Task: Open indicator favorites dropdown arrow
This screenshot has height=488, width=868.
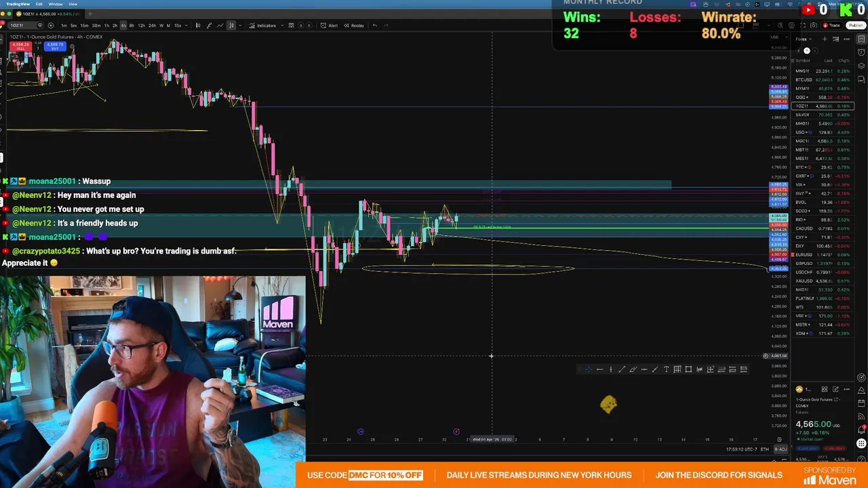Action: 282,25
